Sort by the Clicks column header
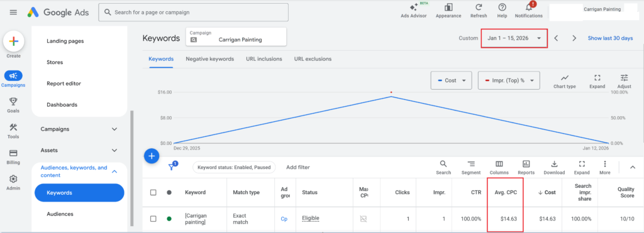Image resolution: width=644 pixels, height=233 pixels. (x=402, y=192)
